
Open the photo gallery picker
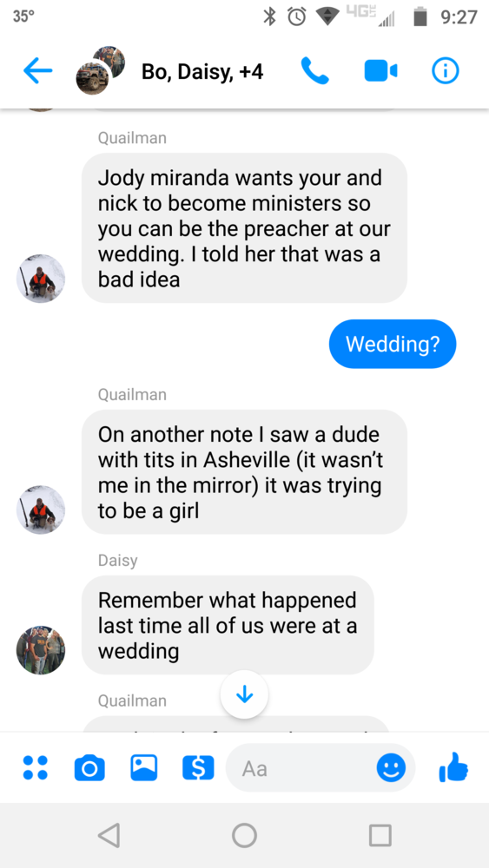144,768
